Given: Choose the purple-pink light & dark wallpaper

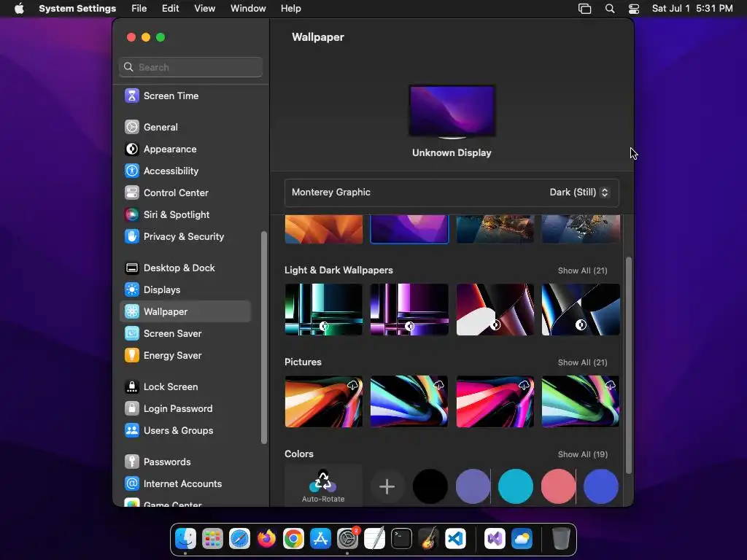Looking at the screenshot, I should 409,309.
